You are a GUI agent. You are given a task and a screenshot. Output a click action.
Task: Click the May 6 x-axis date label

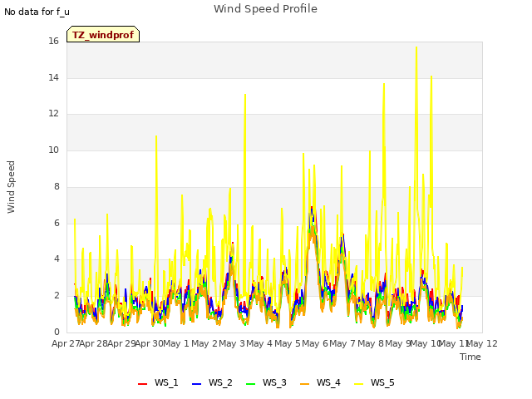click(315, 343)
